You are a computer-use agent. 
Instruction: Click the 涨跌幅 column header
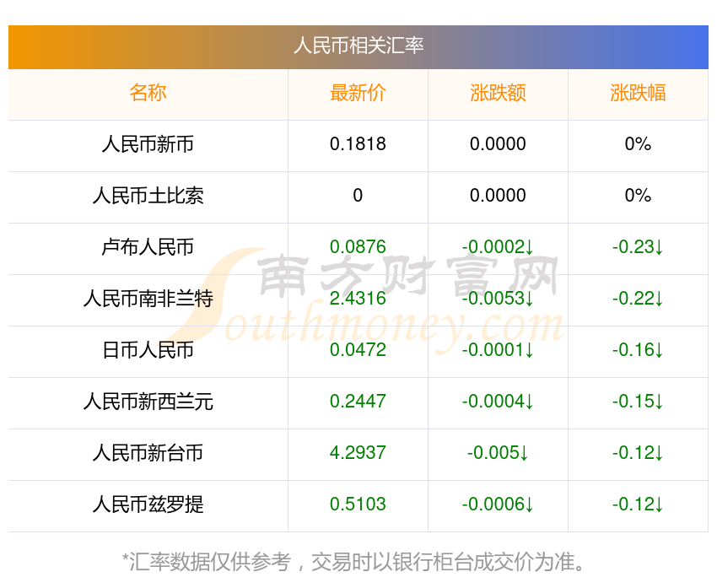[x=638, y=93]
